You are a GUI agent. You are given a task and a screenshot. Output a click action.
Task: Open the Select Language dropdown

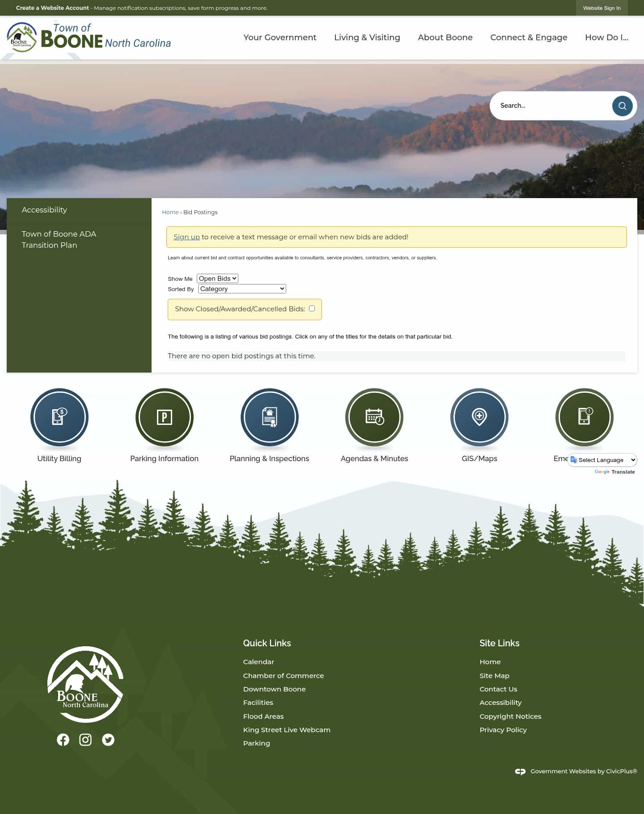click(x=602, y=460)
